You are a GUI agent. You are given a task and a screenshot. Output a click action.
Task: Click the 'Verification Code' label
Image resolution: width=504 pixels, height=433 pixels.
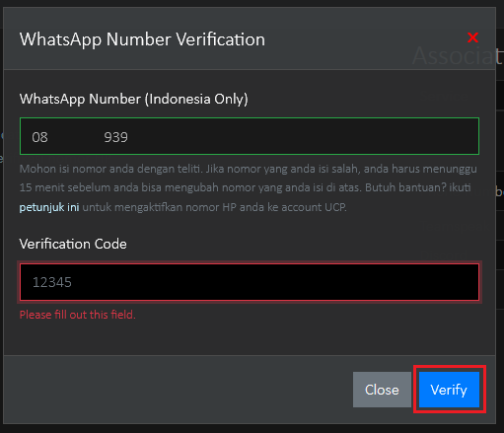[x=73, y=244]
